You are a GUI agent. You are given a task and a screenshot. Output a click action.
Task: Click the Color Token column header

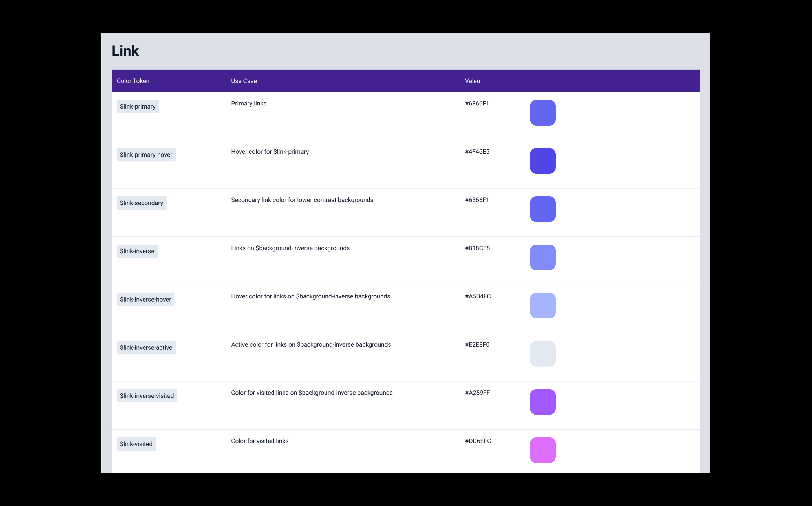[x=133, y=81]
